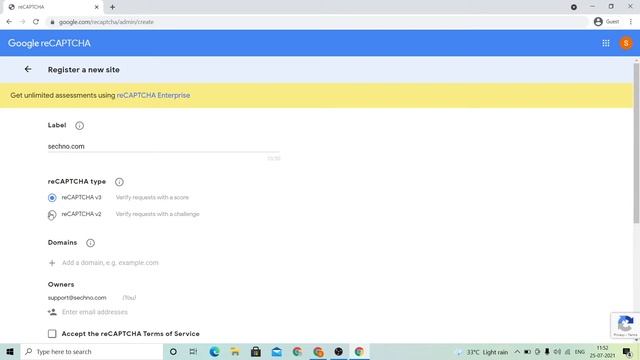Click the padlock site info icon

[52, 22]
